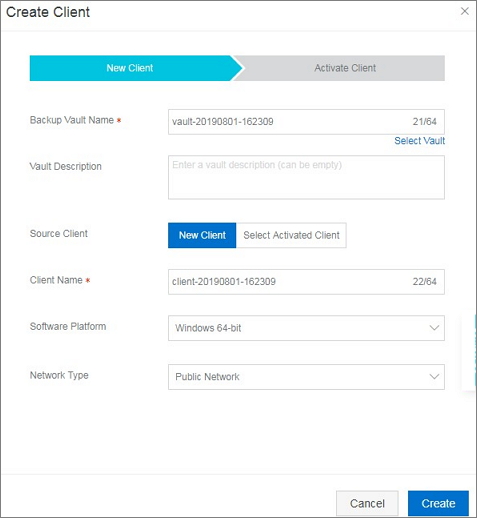Open the Select Vault link
This screenshot has height=518, width=477.
click(420, 141)
